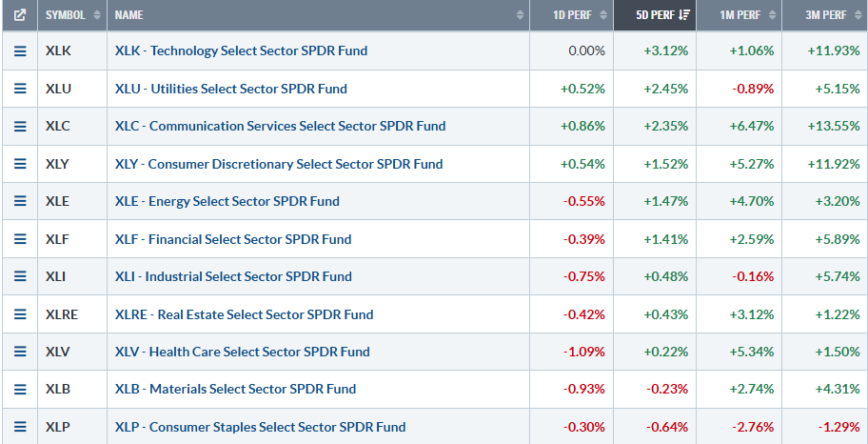Viewport: 868px width, 444px height.
Task: Open the row menu for XLE
Action: [x=20, y=201]
